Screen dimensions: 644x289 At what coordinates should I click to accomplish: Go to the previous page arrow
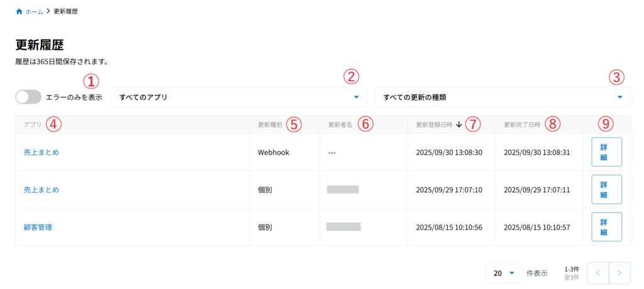click(597, 273)
